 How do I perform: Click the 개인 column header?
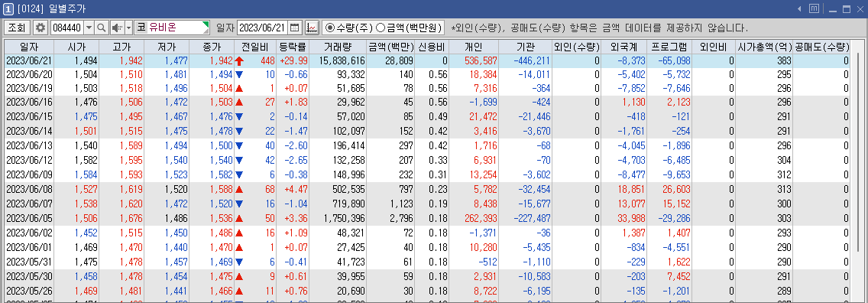[474, 47]
